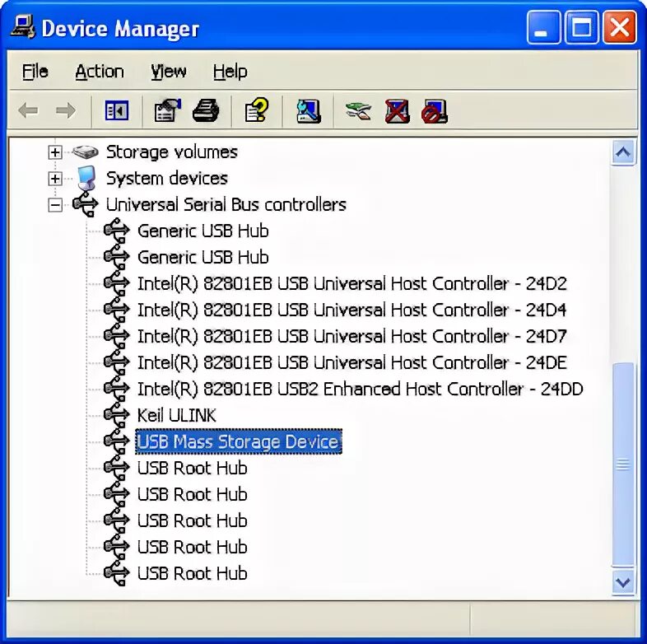The width and height of the screenshot is (647, 644).
Task: Go back with the Back arrow
Action: (x=28, y=110)
